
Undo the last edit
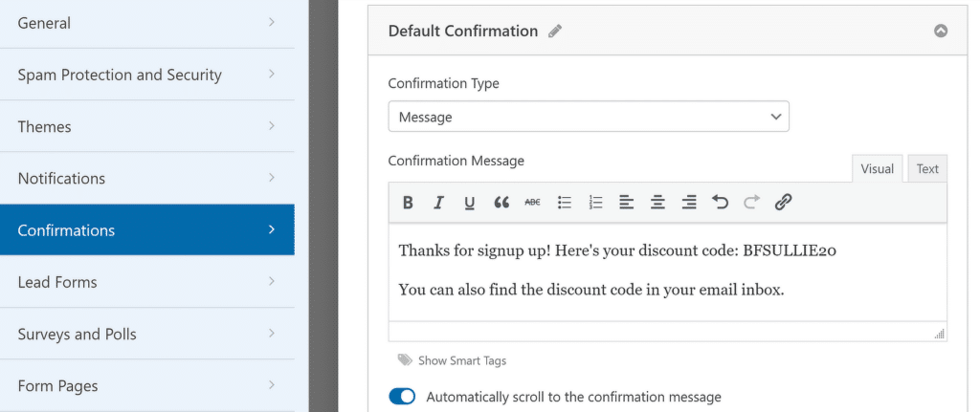(x=720, y=203)
